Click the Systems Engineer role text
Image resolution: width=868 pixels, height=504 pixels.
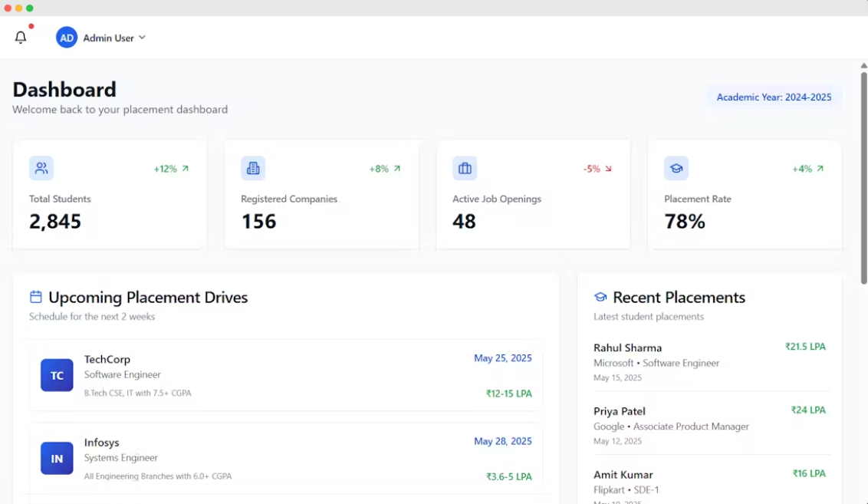click(120, 457)
